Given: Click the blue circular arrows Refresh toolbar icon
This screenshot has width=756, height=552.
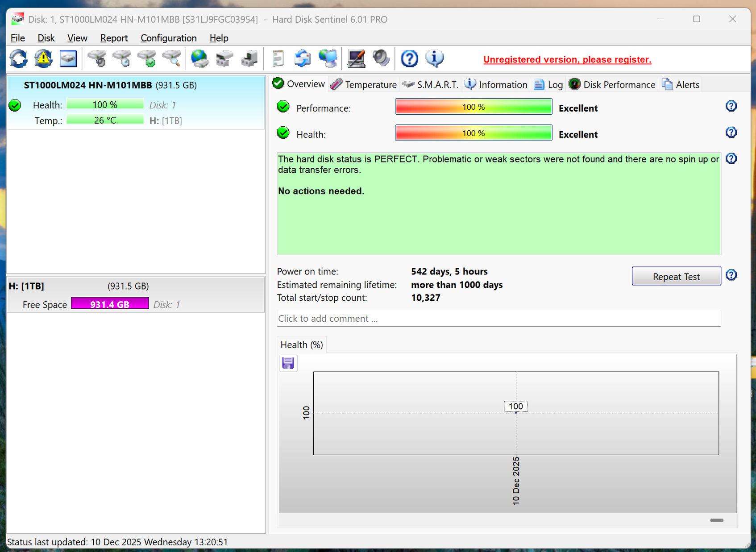Looking at the screenshot, I should point(19,58).
